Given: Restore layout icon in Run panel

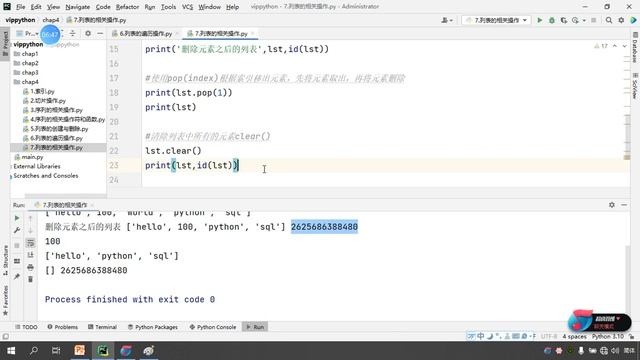Looking at the screenshot, I should click(17, 261).
